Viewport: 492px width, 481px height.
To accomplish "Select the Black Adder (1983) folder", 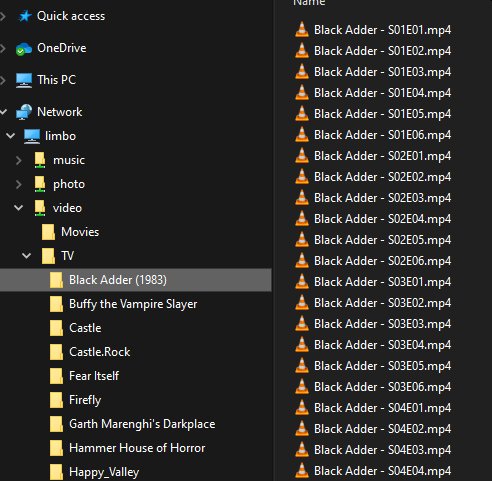I will [x=118, y=280].
